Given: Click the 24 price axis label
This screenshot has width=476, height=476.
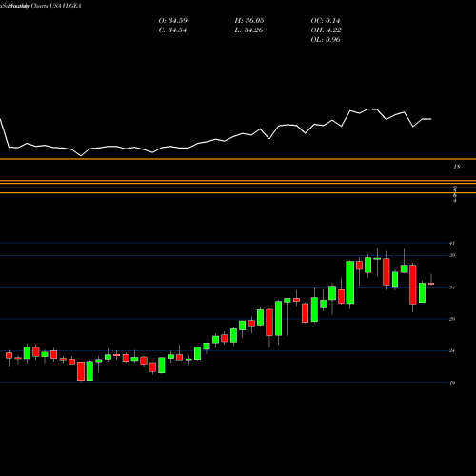Looking at the screenshot, I should (x=452, y=350).
